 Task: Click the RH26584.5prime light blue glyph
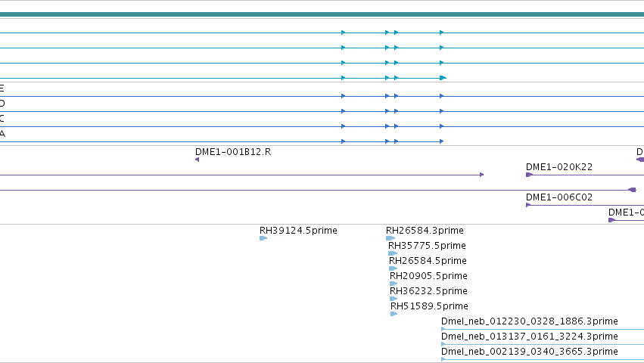coord(393,268)
